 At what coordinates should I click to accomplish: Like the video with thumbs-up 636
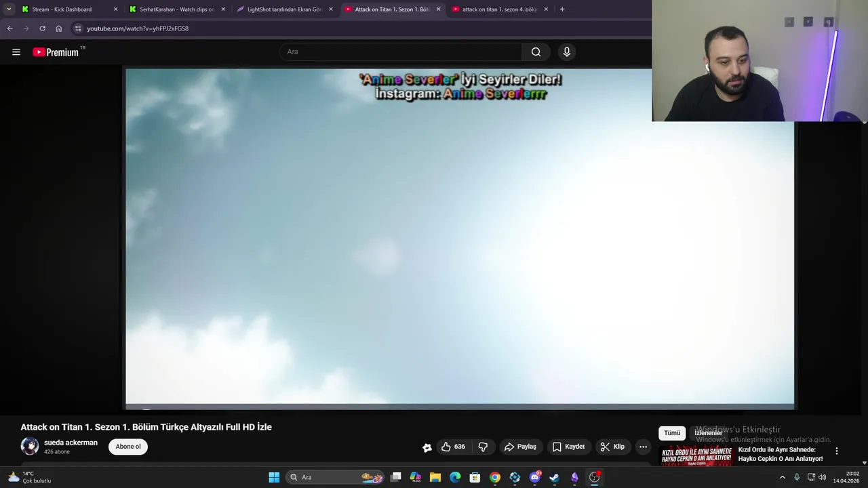453,447
